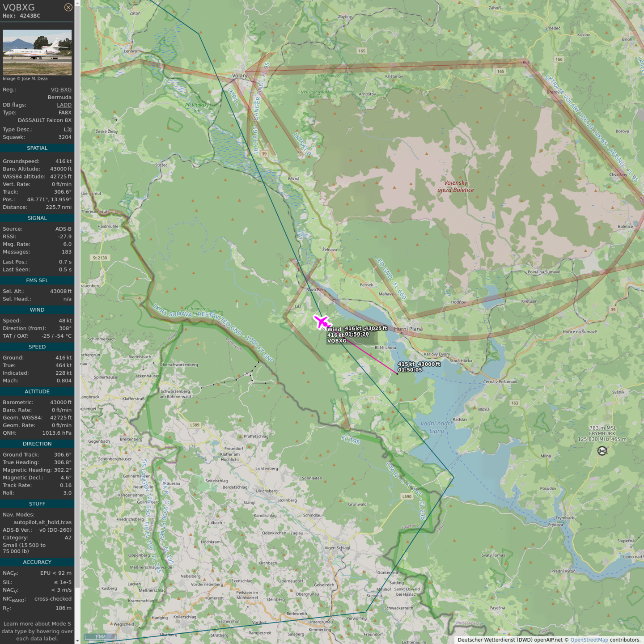Click the St 2130 road shield
The height and width of the screenshot is (644, 644).
tap(100, 258)
